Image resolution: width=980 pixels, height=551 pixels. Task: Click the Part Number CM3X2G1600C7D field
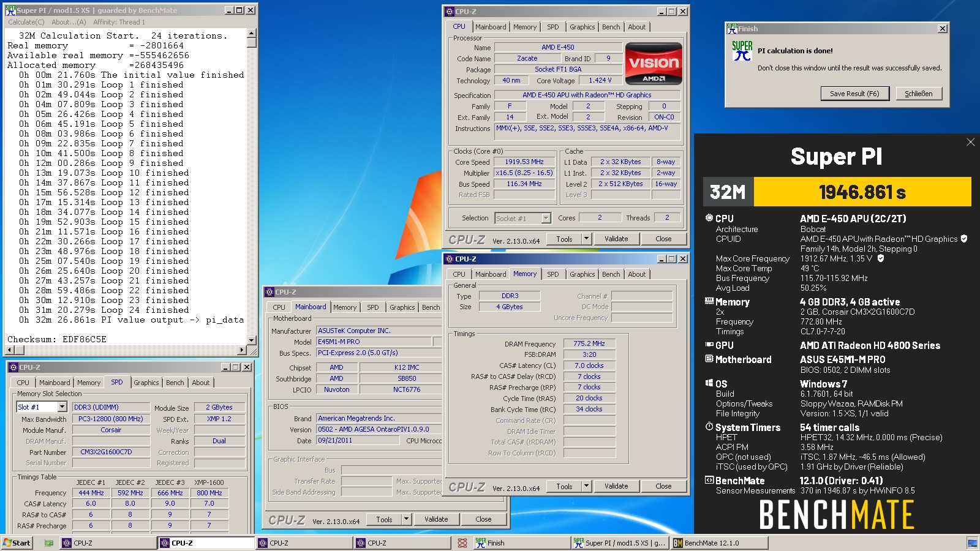pyautogui.click(x=110, y=452)
